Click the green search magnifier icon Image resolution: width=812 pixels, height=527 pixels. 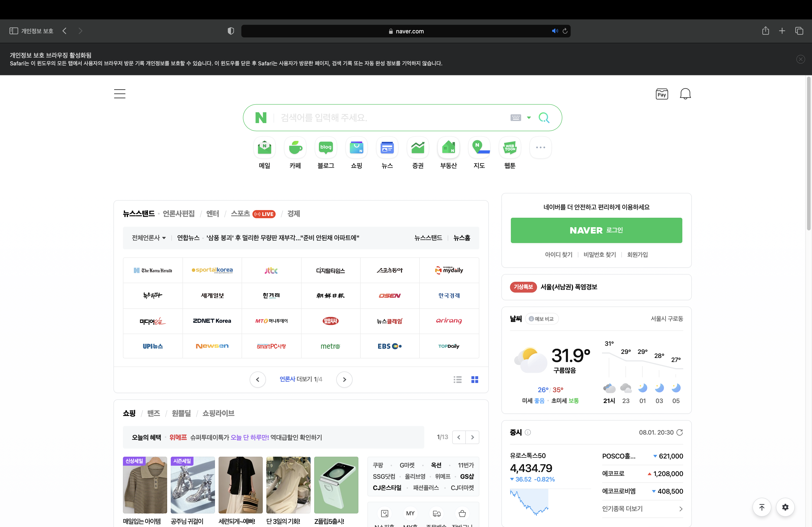(x=544, y=118)
